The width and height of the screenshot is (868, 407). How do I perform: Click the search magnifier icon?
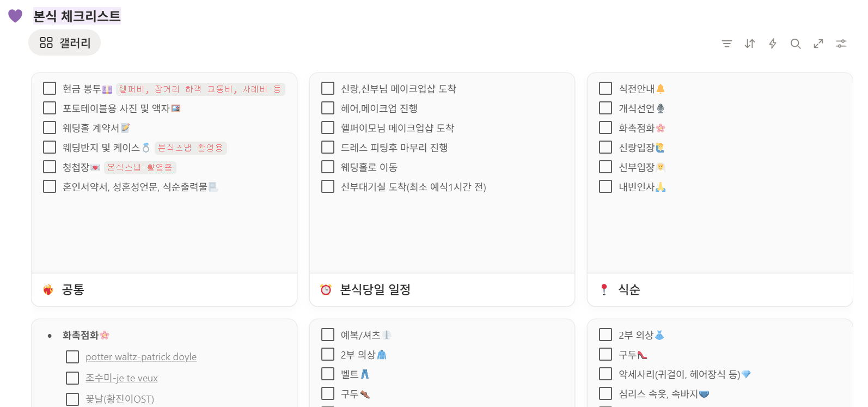(795, 44)
